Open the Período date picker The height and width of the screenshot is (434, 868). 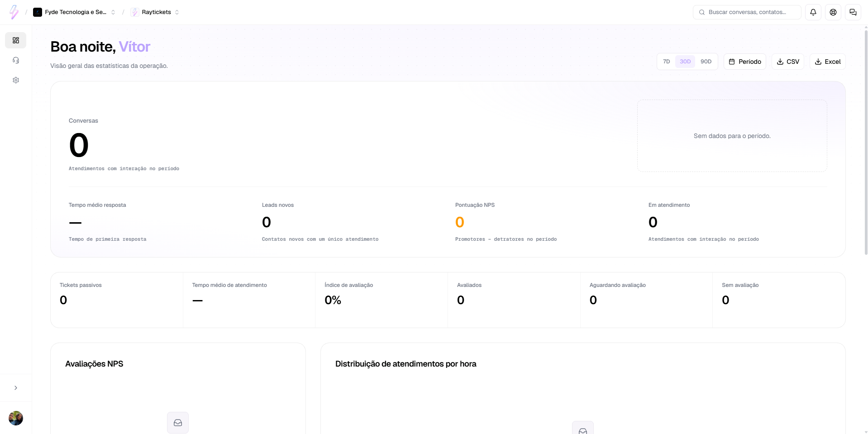(745, 62)
